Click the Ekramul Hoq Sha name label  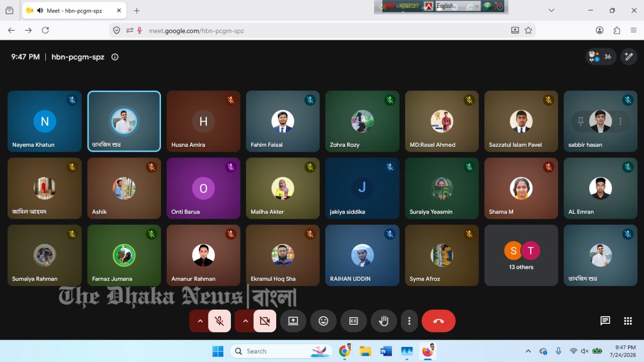(273, 279)
